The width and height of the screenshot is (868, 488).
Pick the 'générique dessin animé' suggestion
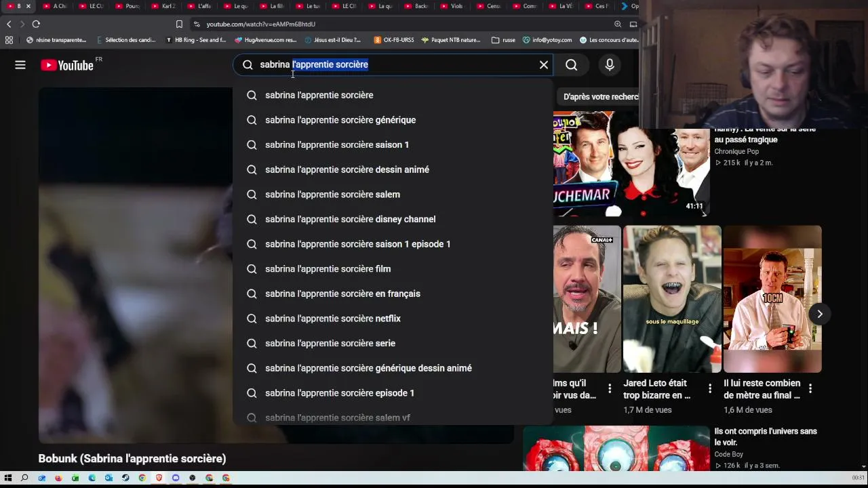[393, 368]
